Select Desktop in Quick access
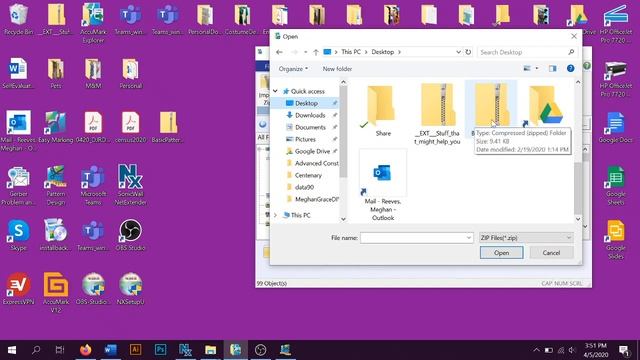 coord(306,103)
